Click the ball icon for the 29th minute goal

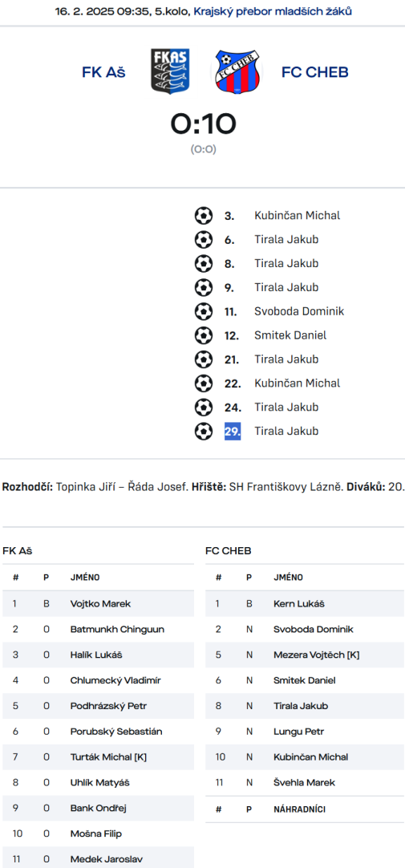[204, 431]
